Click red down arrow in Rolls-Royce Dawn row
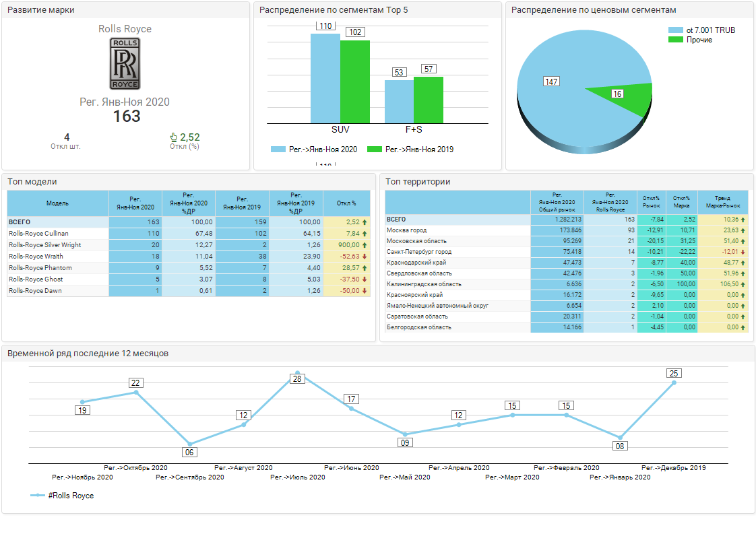 [x=365, y=291]
